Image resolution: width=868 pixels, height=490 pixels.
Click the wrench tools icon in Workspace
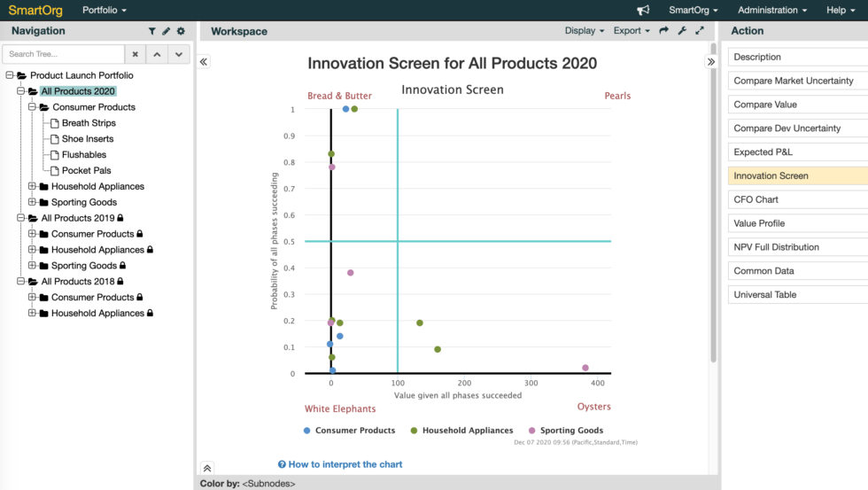point(682,31)
